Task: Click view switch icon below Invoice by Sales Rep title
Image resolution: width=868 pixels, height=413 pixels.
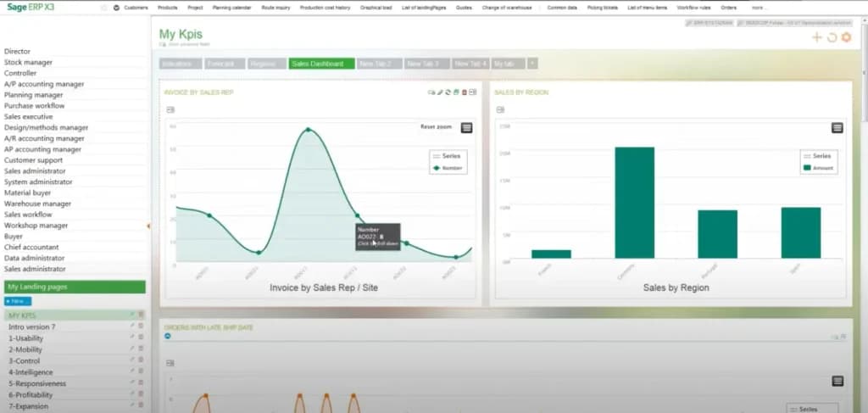Action: tap(170, 109)
